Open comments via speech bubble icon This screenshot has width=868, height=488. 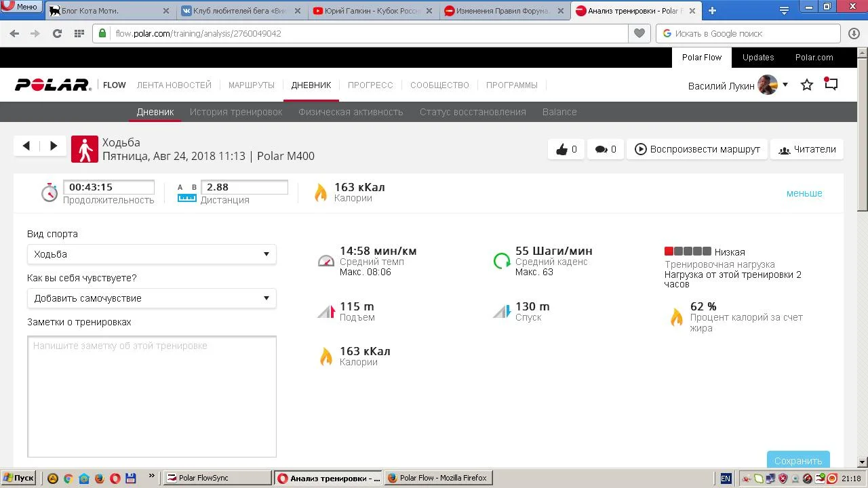tap(601, 150)
